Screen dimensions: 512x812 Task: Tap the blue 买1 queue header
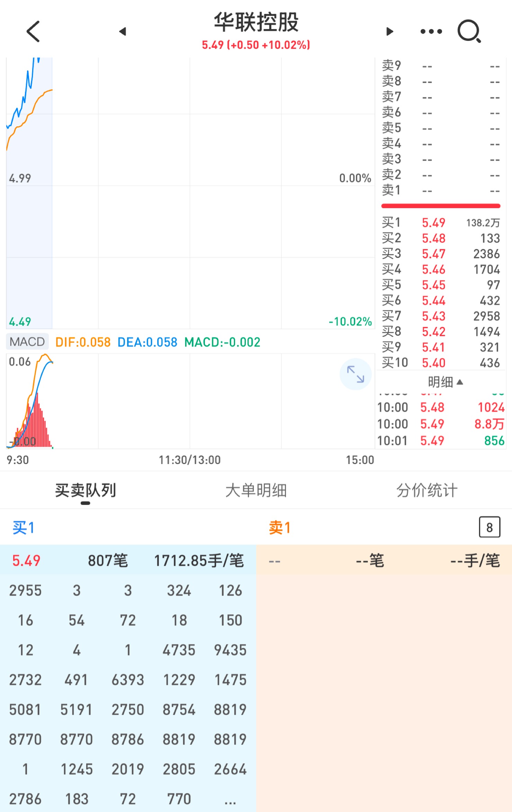[24, 527]
